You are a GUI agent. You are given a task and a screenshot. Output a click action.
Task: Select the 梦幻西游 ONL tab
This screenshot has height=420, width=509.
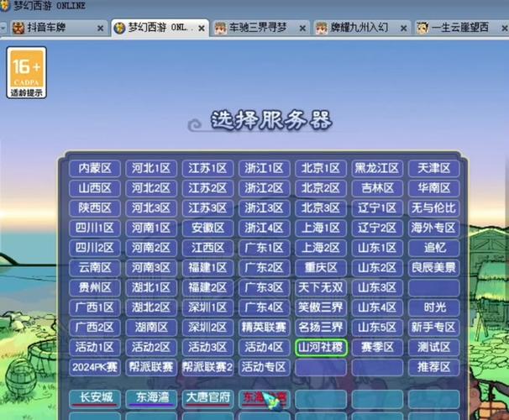click(x=160, y=29)
